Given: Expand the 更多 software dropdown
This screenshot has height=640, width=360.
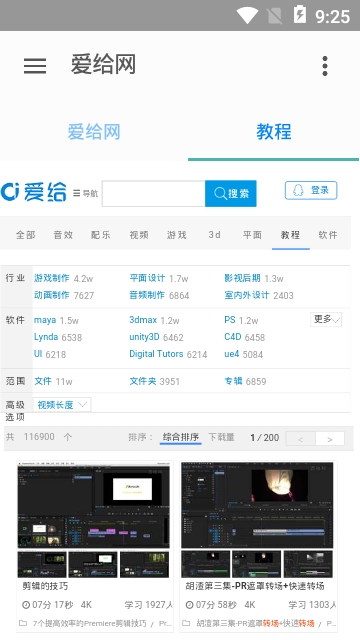Looking at the screenshot, I should [x=326, y=320].
